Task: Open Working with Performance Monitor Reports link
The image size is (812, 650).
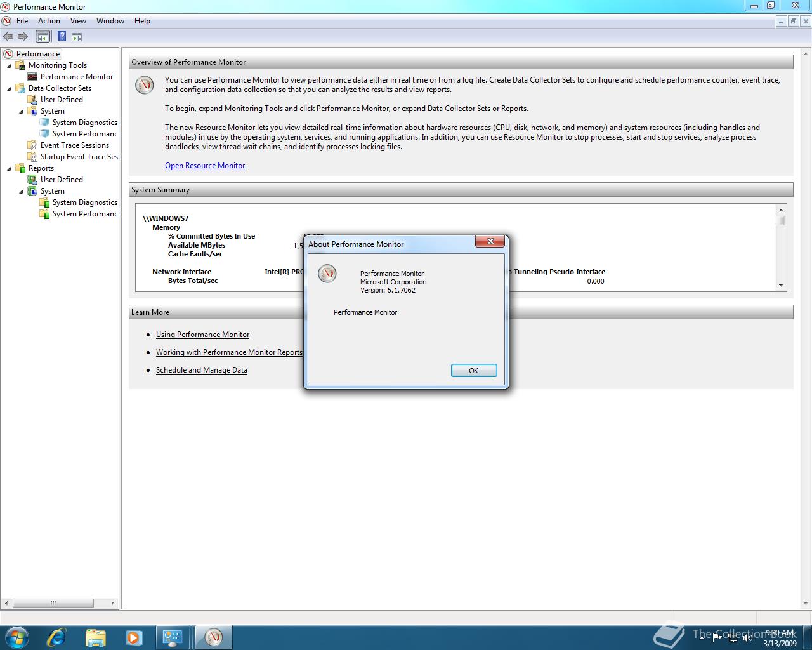Action: coord(229,352)
